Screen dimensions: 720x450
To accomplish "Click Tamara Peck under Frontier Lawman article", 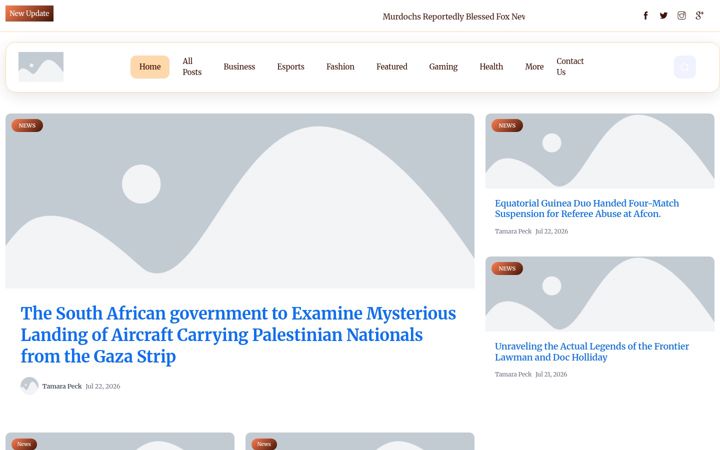I will click(513, 374).
